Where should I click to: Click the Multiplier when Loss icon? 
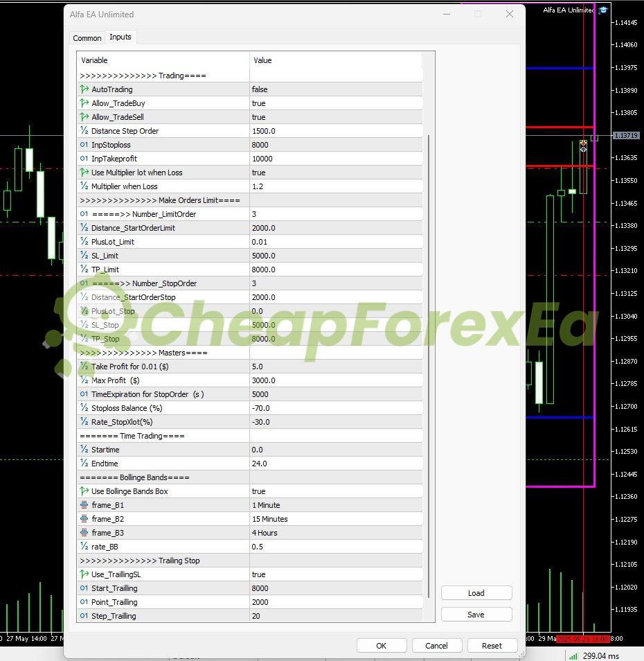coord(84,186)
